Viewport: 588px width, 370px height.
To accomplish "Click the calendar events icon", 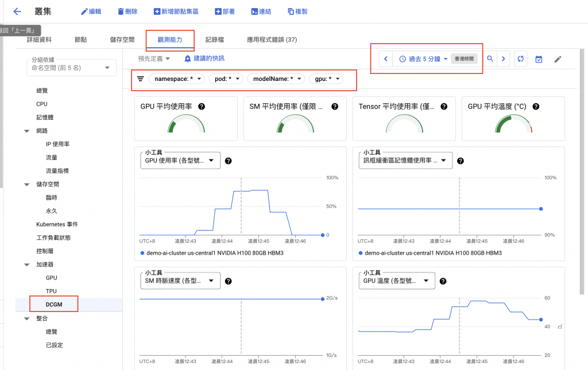I will (539, 59).
